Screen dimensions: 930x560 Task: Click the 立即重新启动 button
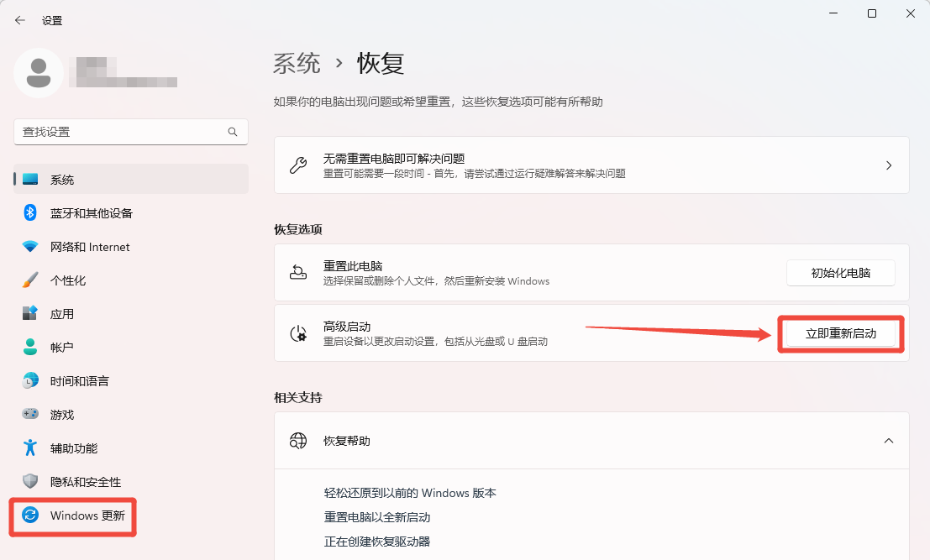(840, 333)
